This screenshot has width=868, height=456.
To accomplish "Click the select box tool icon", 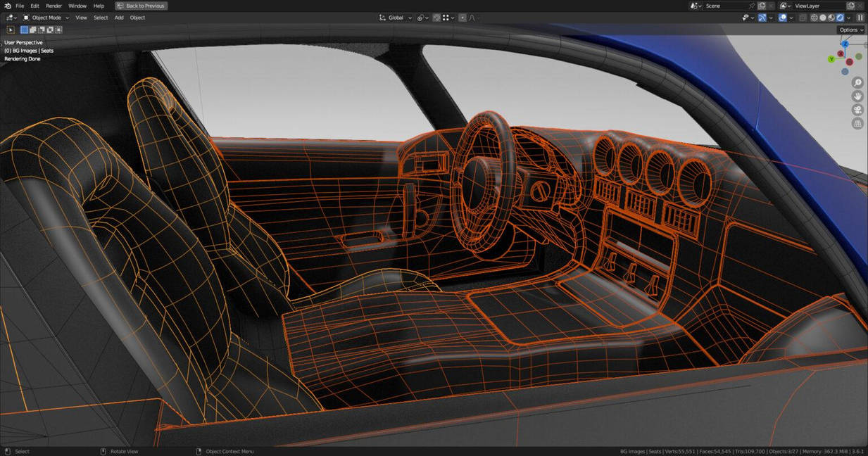I will pos(11,30).
